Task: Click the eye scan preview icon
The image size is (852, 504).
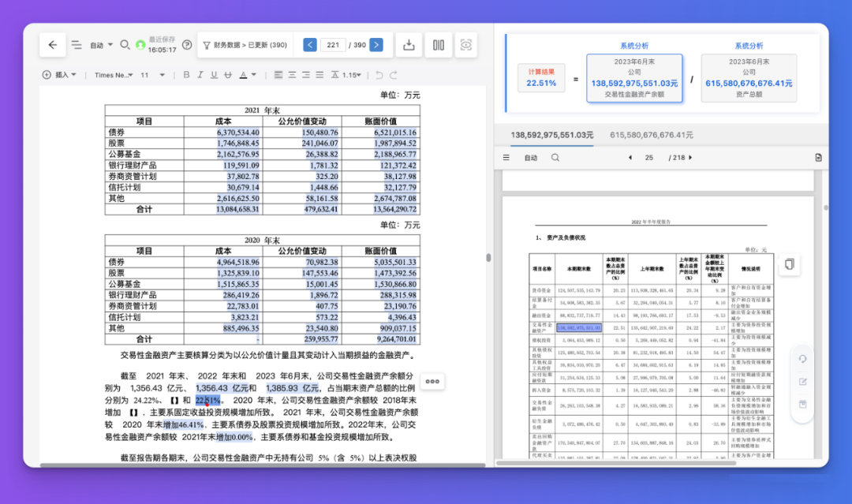Action: click(465, 45)
